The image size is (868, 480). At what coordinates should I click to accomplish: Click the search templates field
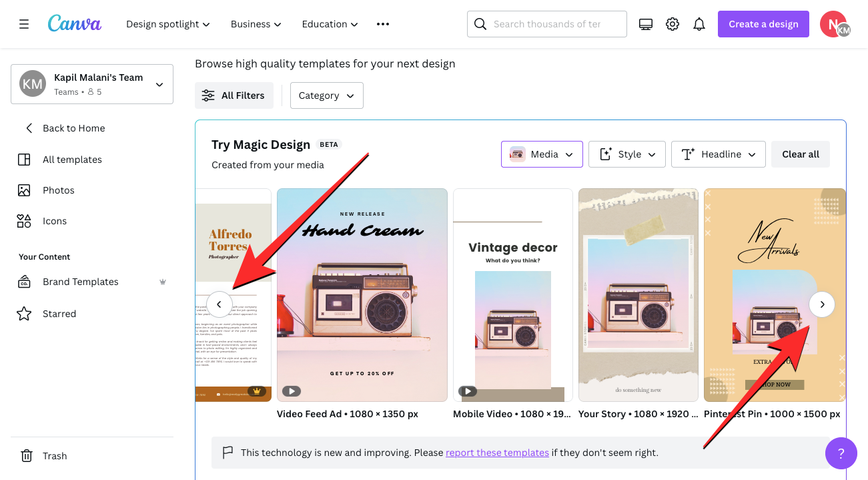click(547, 24)
